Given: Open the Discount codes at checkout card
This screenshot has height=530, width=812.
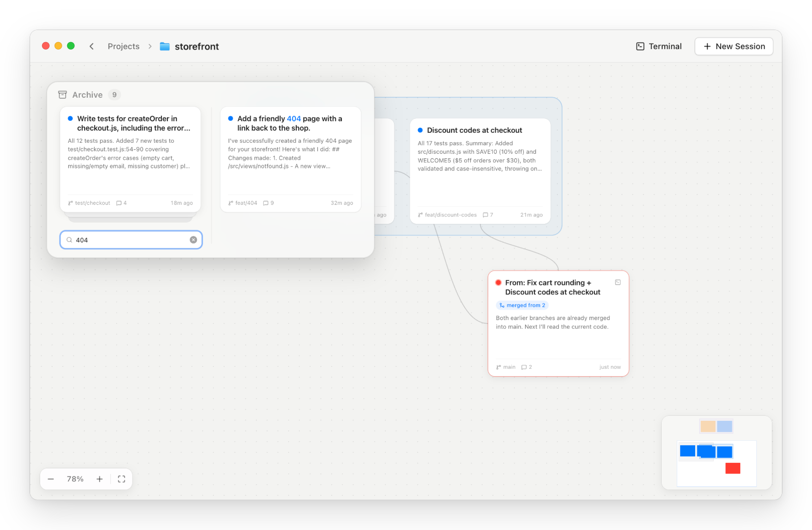Looking at the screenshot, I should [x=480, y=171].
